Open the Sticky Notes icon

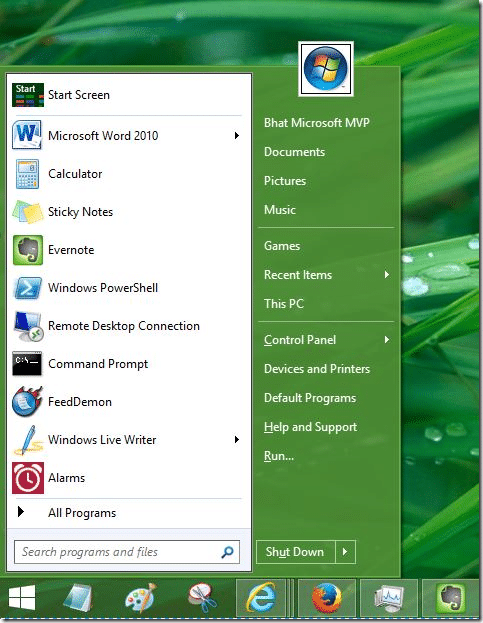click(x=27, y=211)
